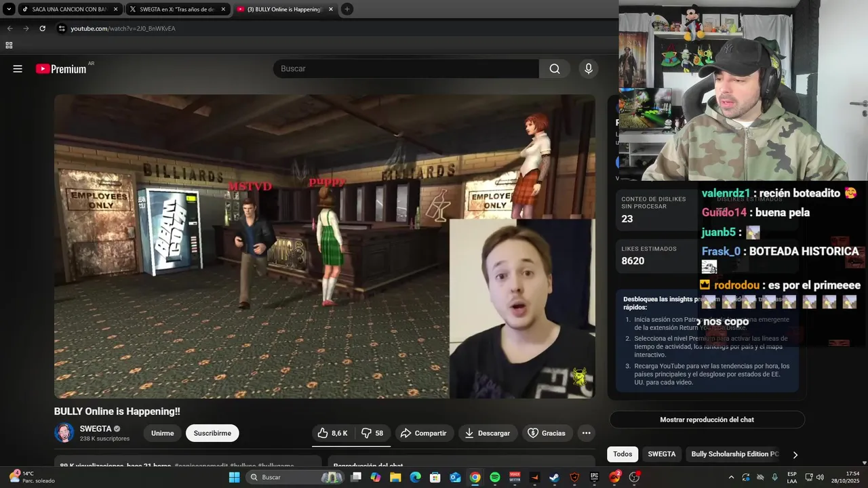
Task: View site information next to the URL
Action: (x=62, y=28)
